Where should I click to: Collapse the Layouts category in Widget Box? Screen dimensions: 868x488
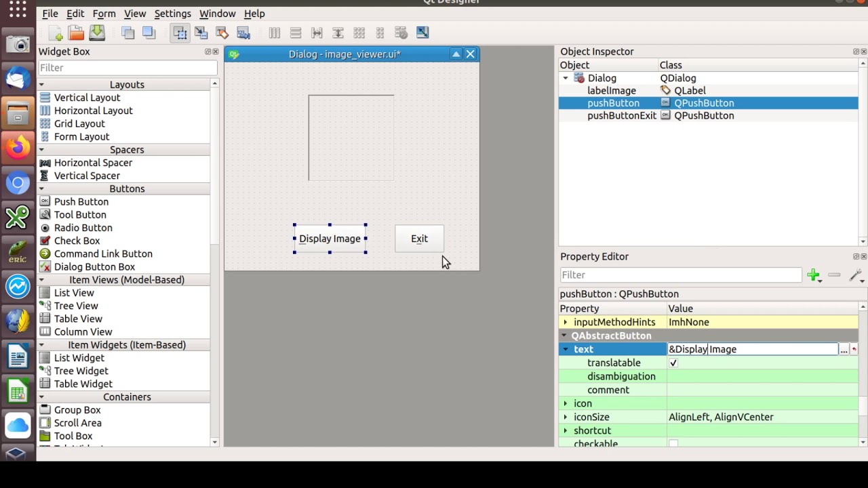click(x=41, y=85)
